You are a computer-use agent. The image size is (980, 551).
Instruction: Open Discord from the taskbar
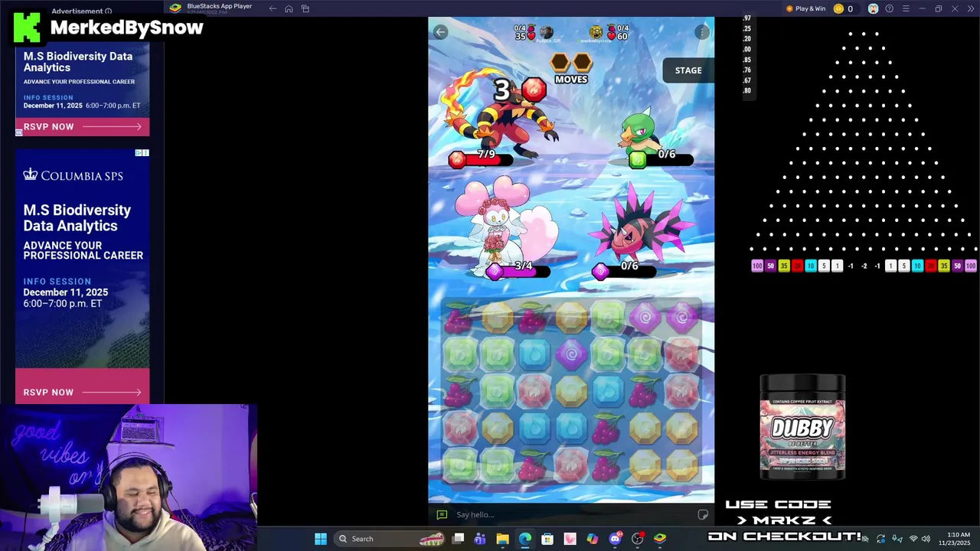pyautogui.click(x=615, y=539)
